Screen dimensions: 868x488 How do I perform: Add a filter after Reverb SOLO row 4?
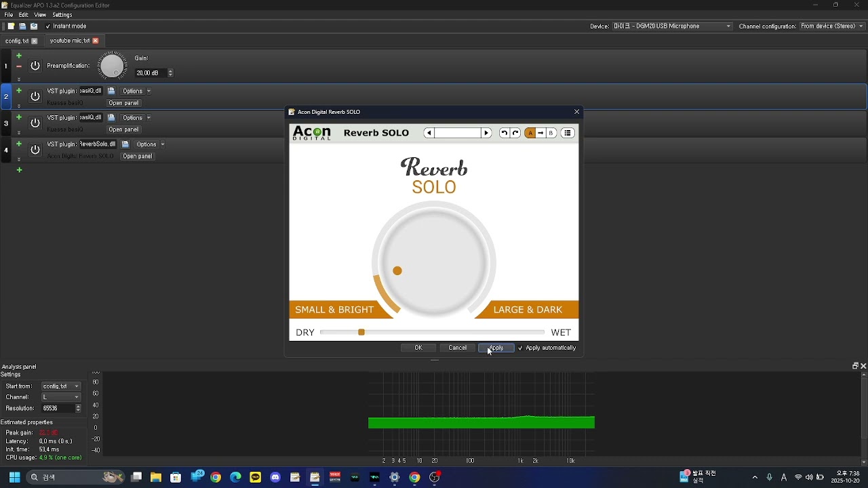coord(19,144)
